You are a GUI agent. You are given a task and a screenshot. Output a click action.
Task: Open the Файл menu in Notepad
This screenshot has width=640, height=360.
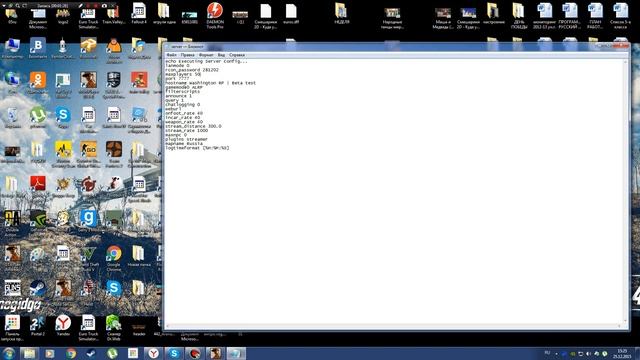171,55
